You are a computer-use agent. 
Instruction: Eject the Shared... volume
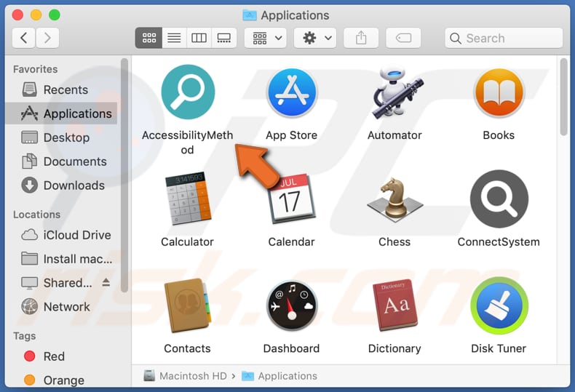pyautogui.click(x=106, y=282)
